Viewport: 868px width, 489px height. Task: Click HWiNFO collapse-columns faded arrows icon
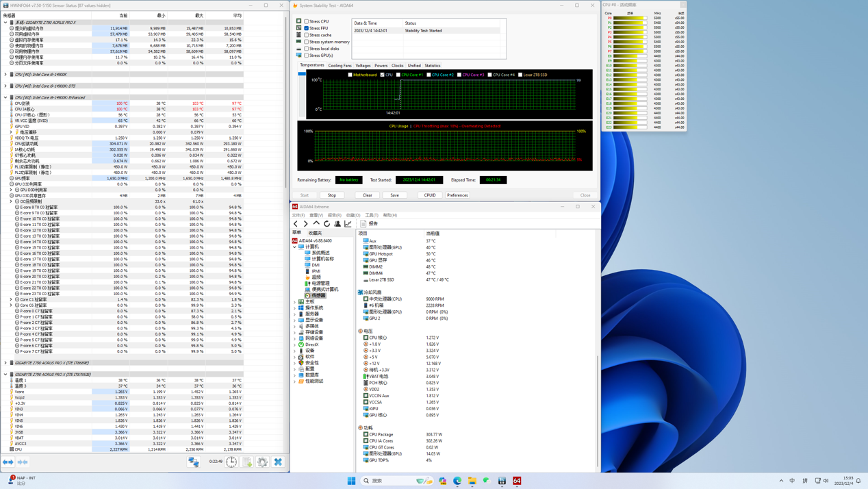[23, 462]
